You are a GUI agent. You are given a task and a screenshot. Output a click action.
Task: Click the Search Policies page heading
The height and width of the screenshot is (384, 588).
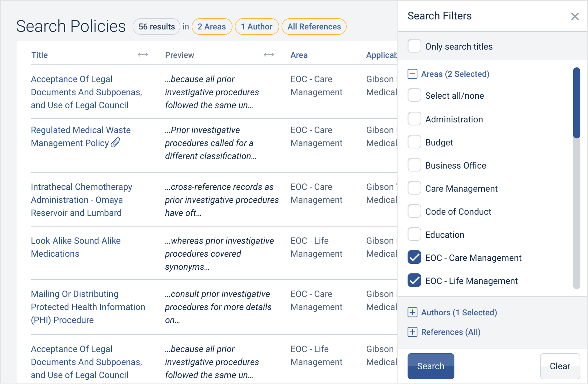tap(71, 26)
